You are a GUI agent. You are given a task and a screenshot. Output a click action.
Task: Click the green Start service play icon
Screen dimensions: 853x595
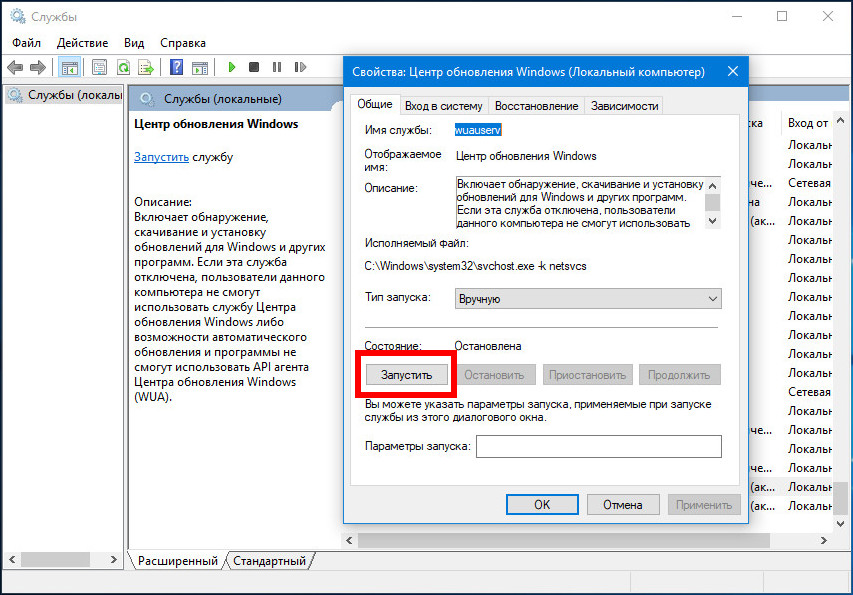point(232,67)
